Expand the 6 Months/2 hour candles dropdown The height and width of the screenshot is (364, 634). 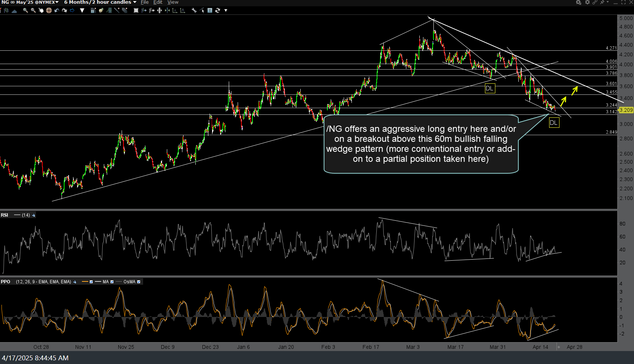click(135, 2)
